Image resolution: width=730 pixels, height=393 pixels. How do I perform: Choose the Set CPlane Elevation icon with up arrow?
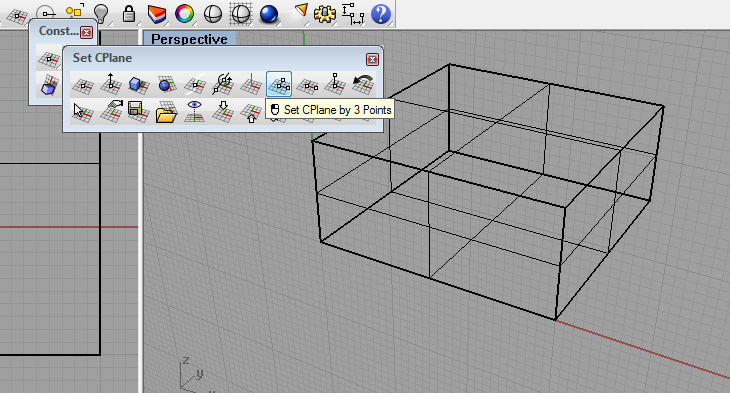tap(110, 84)
